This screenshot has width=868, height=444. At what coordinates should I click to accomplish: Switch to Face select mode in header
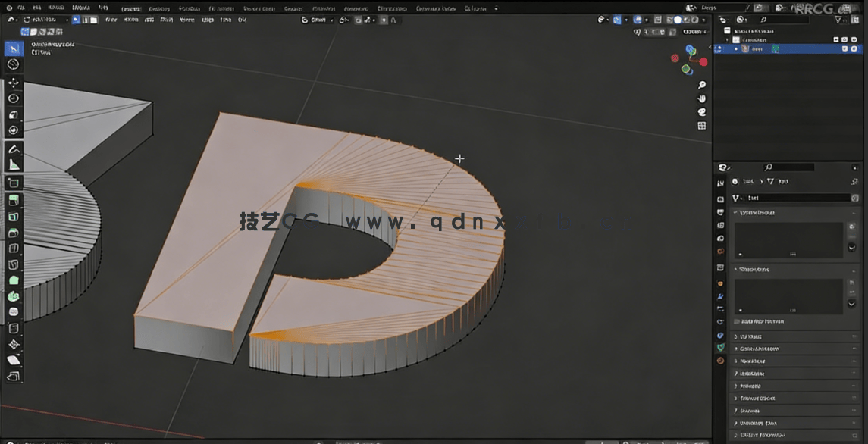point(94,20)
